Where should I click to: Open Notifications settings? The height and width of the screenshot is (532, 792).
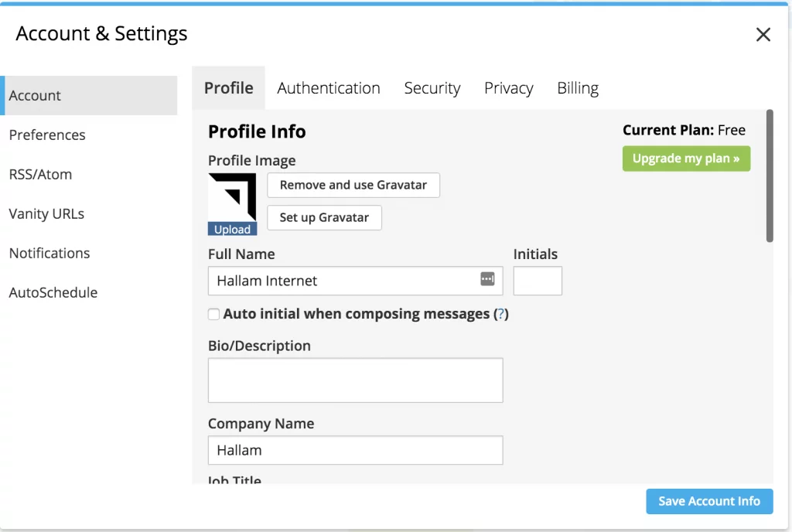[49, 253]
